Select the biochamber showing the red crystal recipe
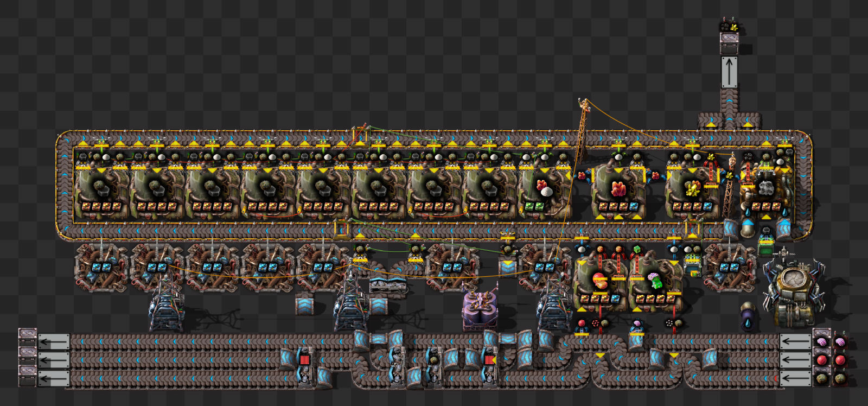 [618, 191]
